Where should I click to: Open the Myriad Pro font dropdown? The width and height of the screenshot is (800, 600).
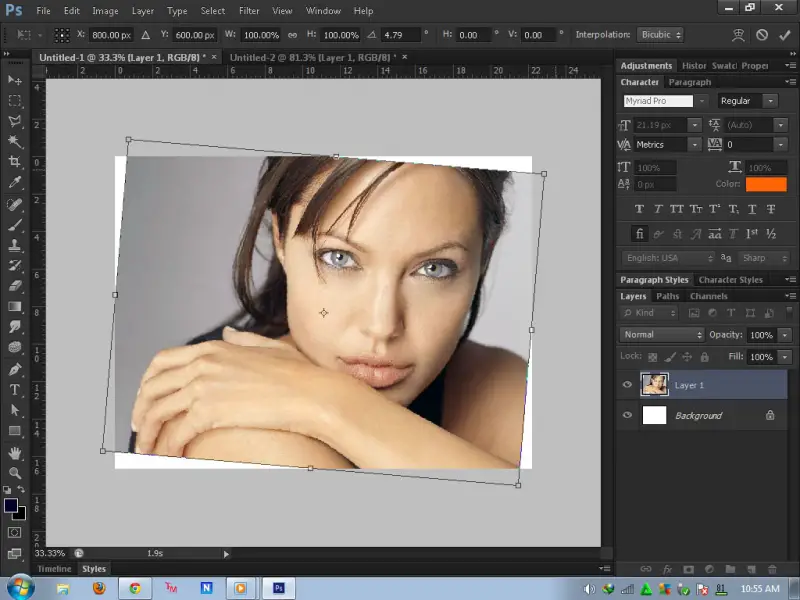[x=702, y=101]
